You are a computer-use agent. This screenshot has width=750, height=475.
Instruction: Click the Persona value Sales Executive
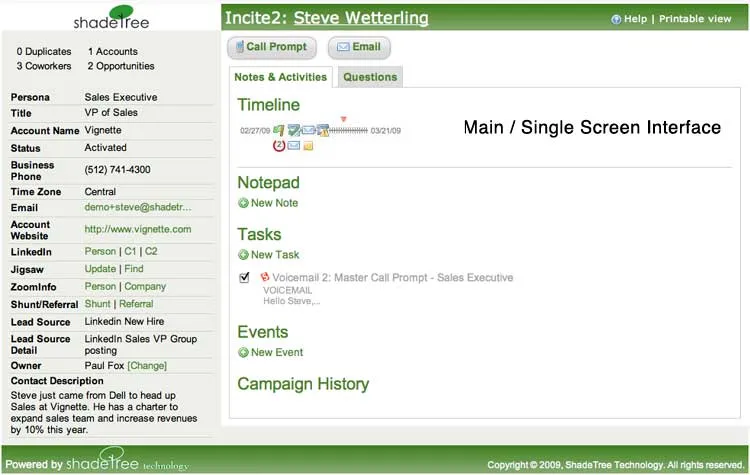(121, 97)
